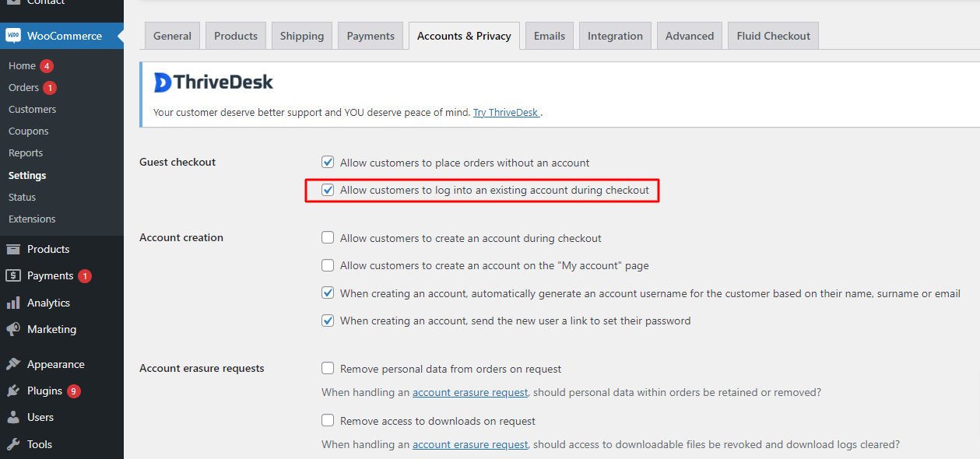Click the ThriveDesk logo
The width and height of the screenshot is (980, 459).
[213, 82]
